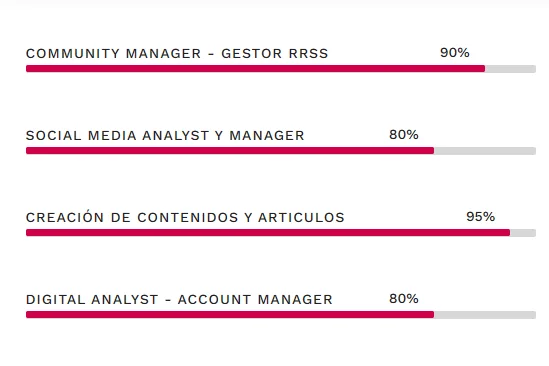The height and width of the screenshot is (366, 549).
Task: Click the word ARTICULOS
Action: (x=301, y=217)
